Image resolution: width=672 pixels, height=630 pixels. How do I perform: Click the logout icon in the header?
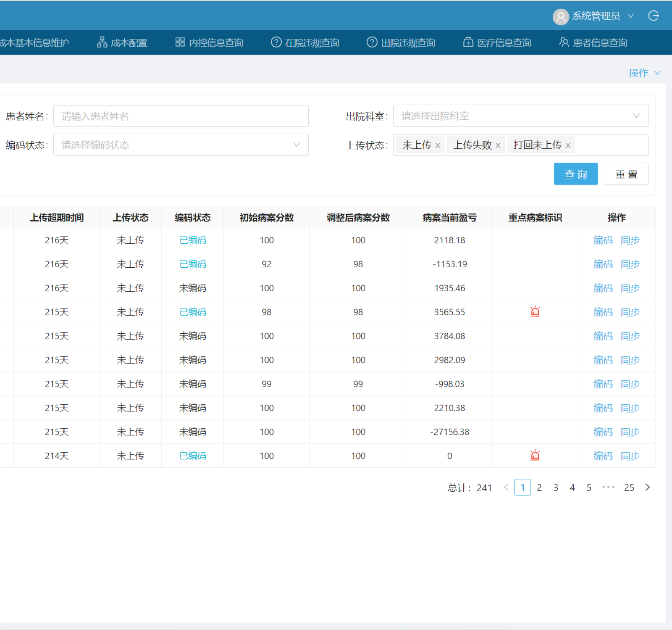tap(654, 16)
